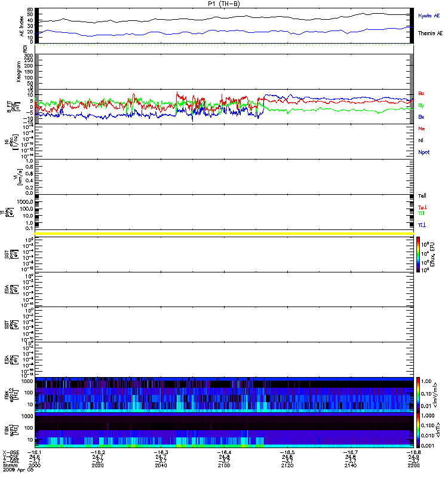This screenshot has width=448, height=478.
Task: Click the -18.2 X-GSE value
Action: tap(97, 453)
